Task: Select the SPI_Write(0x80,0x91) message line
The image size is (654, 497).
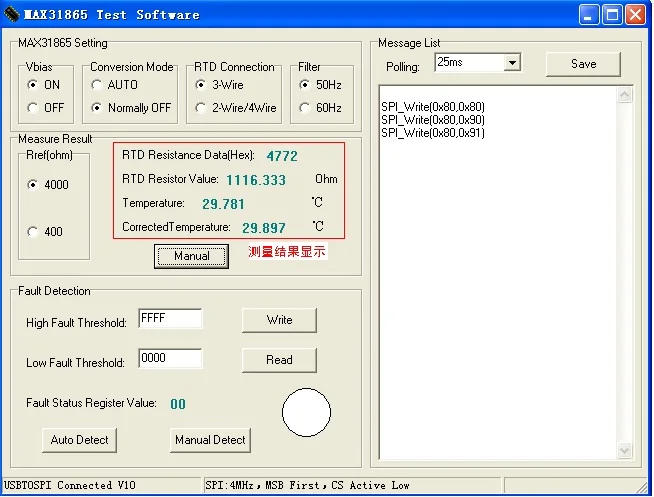Action: pyautogui.click(x=433, y=133)
